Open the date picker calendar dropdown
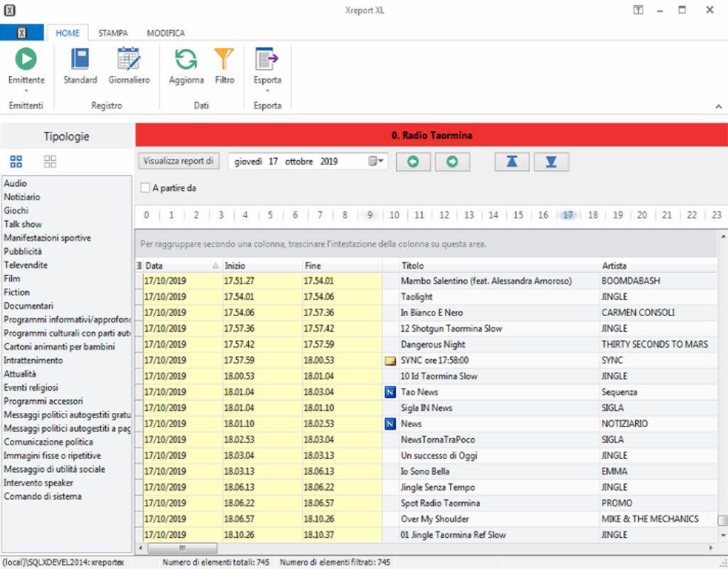728x569 pixels. (x=377, y=161)
